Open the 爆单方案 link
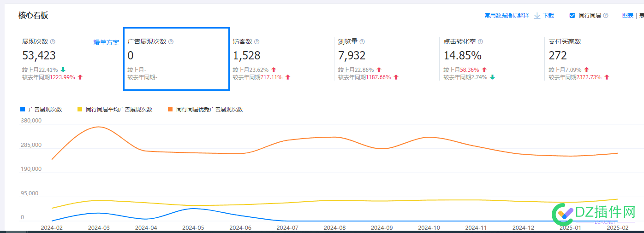Image resolution: width=644 pixels, height=233 pixels. point(106,42)
